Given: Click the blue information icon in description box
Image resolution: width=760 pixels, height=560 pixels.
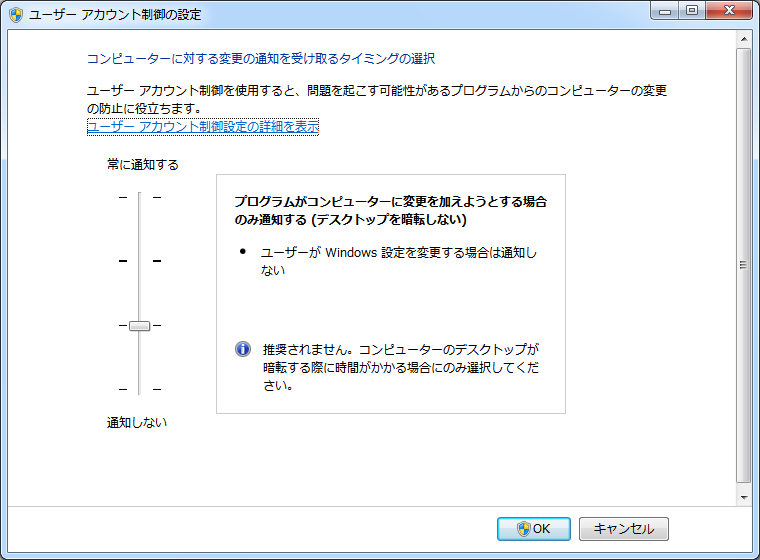Looking at the screenshot, I should [x=242, y=349].
